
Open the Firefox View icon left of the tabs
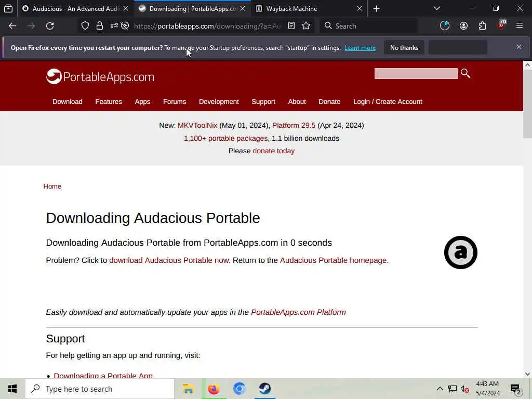(8, 8)
